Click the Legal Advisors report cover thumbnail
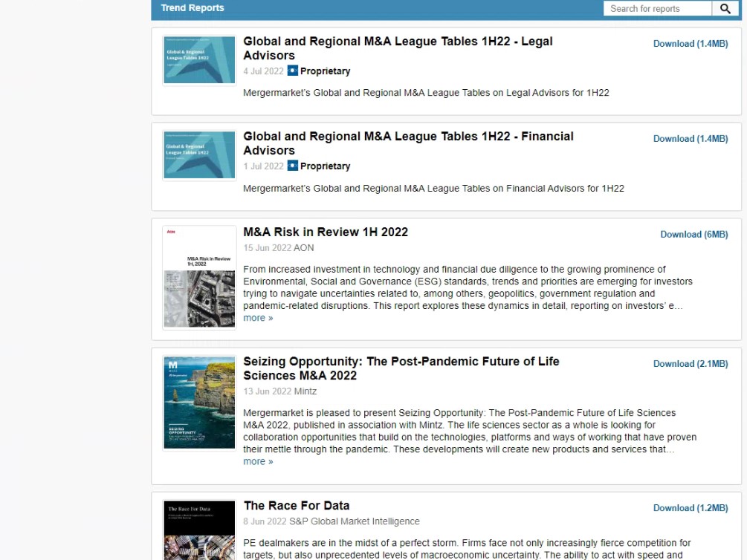Viewport: 747px width, 560px height. [199, 60]
